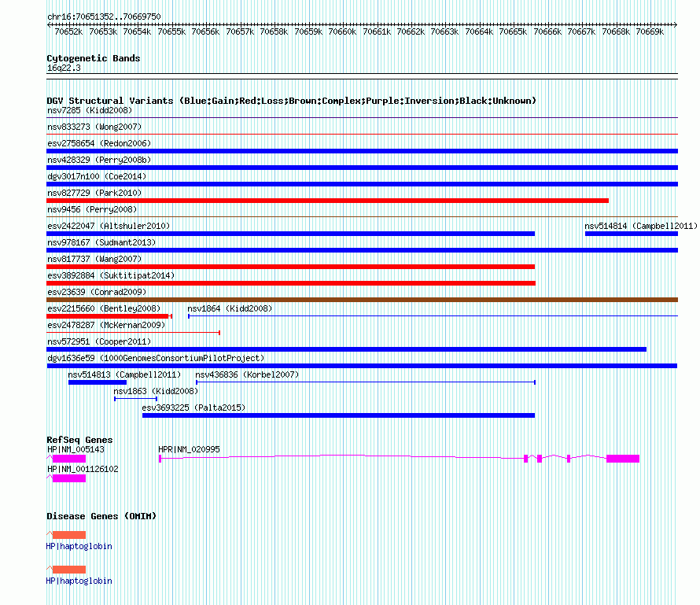Select the second orange haptoglobin OMIM block
Viewport: 700px width, 605px height.
[x=68, y=570]
